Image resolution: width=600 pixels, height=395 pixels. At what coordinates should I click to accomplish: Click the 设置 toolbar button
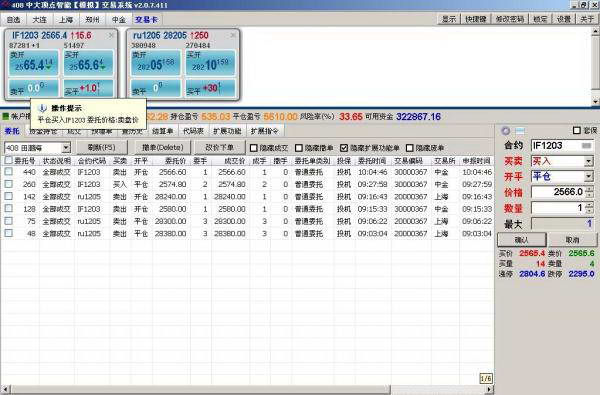click(563, 19)
